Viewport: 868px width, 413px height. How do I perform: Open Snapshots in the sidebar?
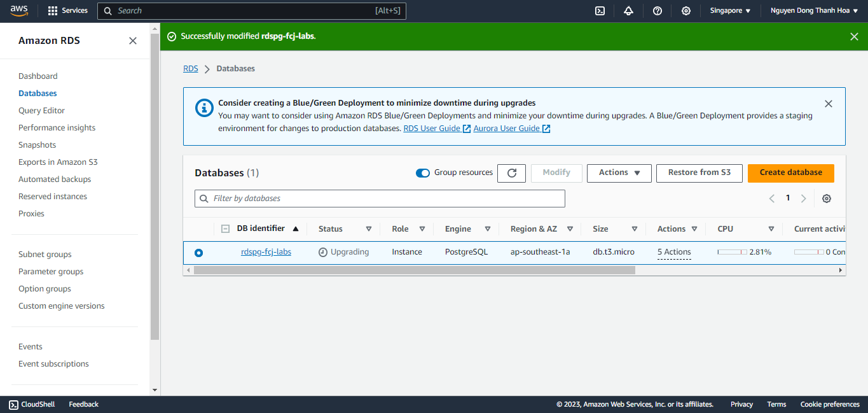pos(37,145)
